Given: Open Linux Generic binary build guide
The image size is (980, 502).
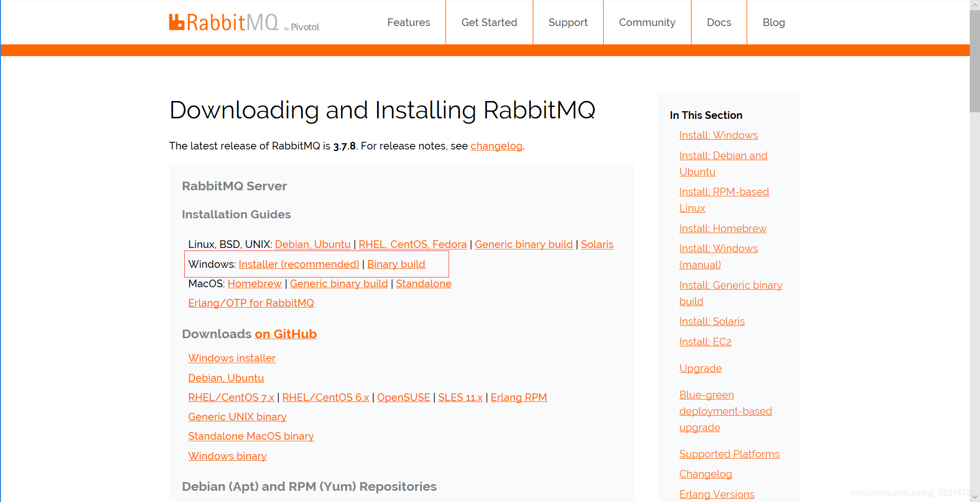Looking at the screenshot, I should coord(524,244).
